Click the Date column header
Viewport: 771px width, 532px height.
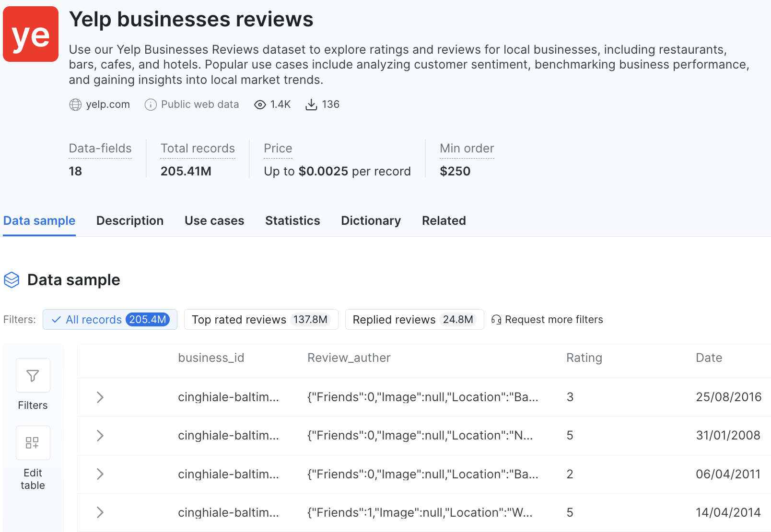(x=709, y=358)
